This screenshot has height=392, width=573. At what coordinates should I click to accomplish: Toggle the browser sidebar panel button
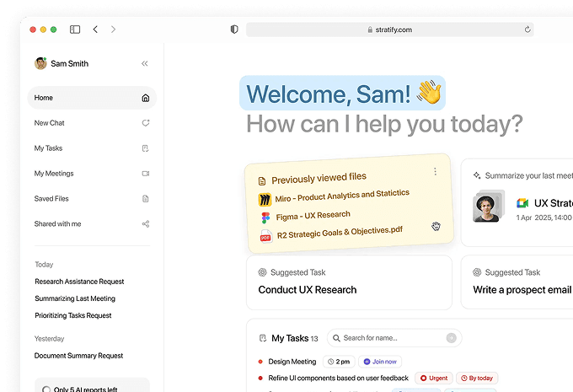[x=75, y=30]
